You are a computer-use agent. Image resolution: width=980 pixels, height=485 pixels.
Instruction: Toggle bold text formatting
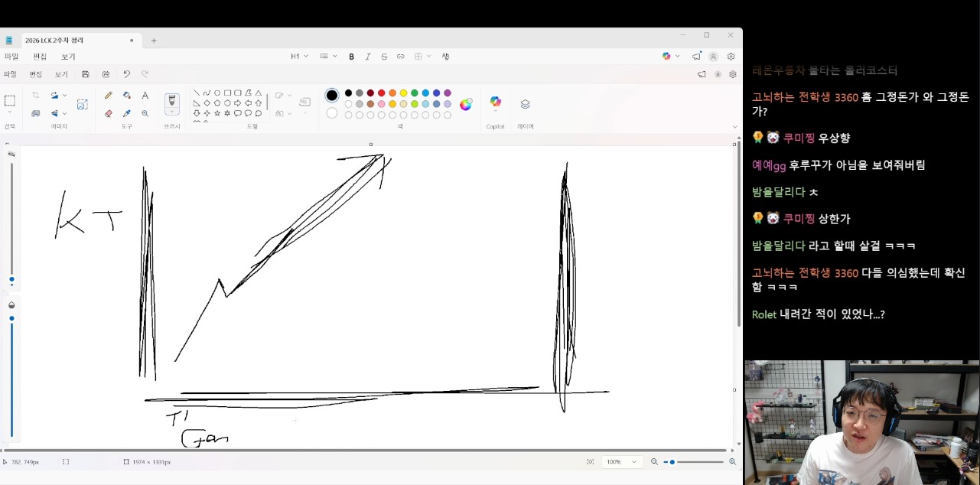pyautogui.click(x=351, y=56)
